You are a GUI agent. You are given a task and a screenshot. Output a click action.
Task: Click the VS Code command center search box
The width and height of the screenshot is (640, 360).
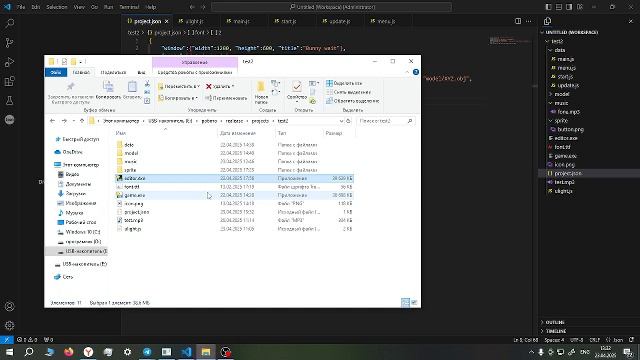click(x=331, y=7)
